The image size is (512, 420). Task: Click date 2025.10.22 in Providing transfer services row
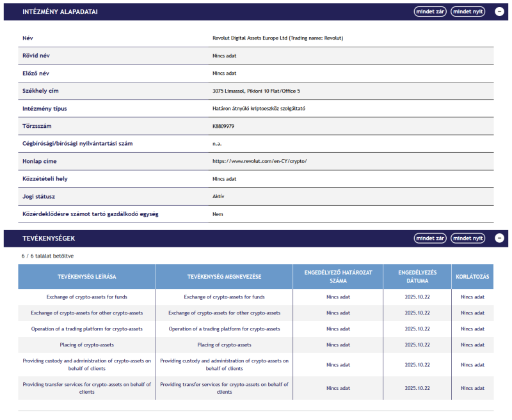pos(417,389)
